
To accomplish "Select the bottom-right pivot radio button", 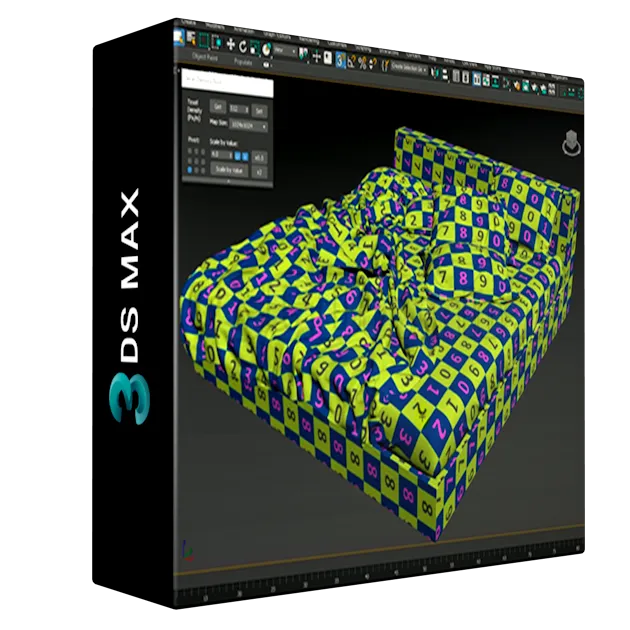I will pyautogui.click(x=203, y=171).
